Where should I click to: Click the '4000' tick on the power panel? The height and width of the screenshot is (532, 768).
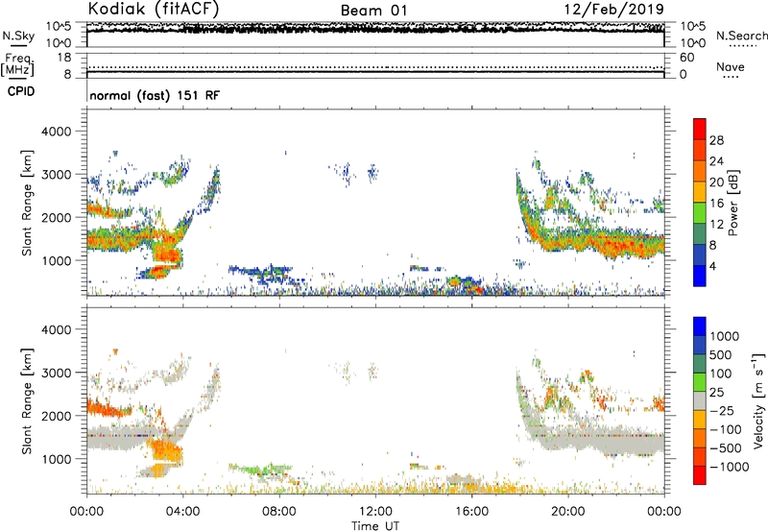pyautogui.click(x=56, y=132)
